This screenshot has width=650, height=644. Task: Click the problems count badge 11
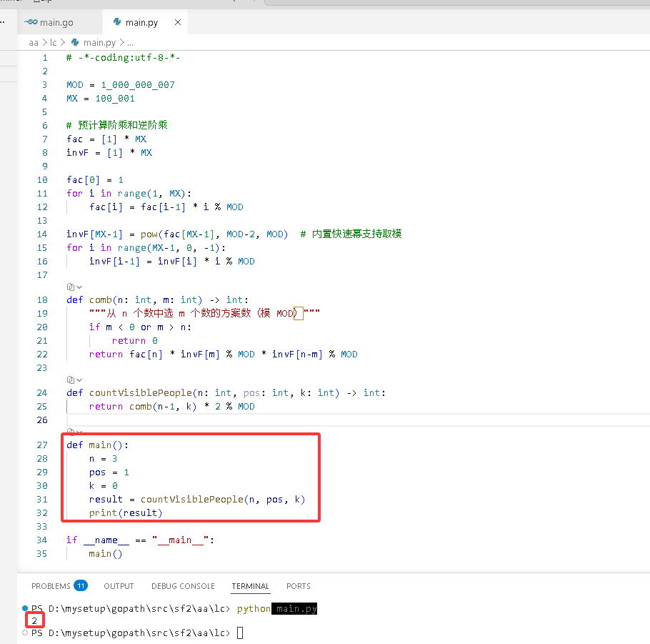[81, 585]
